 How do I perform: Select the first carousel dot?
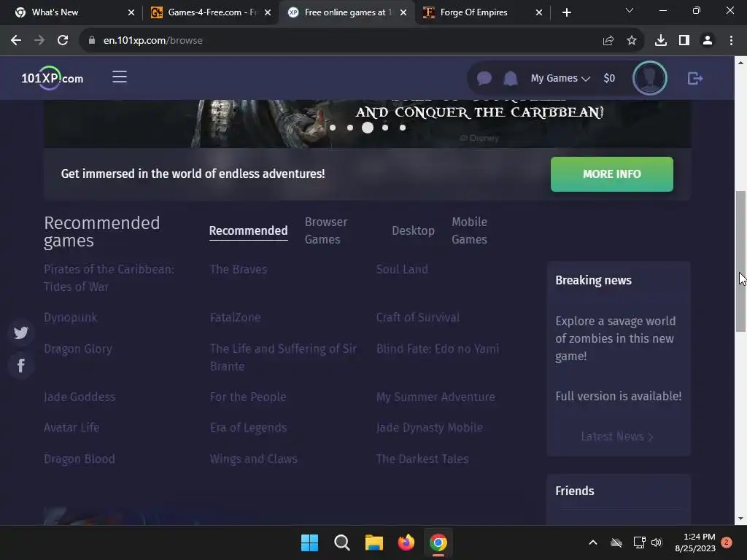(333, 128)
